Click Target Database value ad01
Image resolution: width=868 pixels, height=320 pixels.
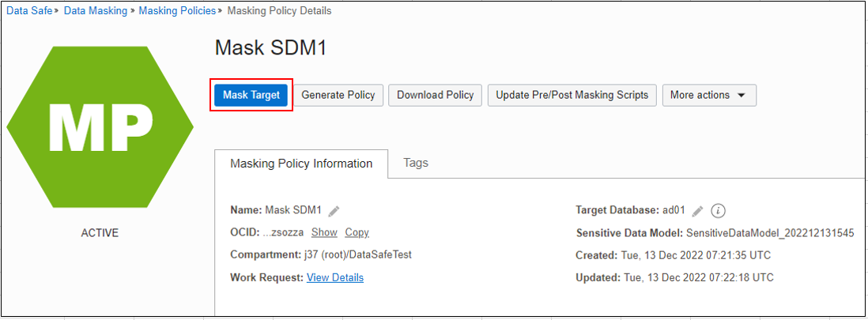click(x=674, y=210)
